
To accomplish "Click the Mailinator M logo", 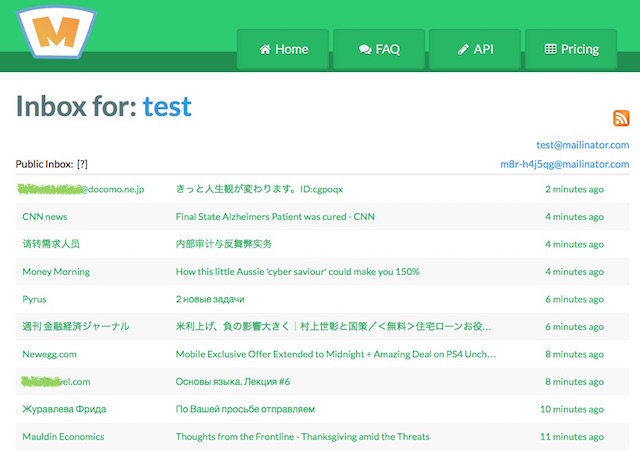I will tap(56, 32).
